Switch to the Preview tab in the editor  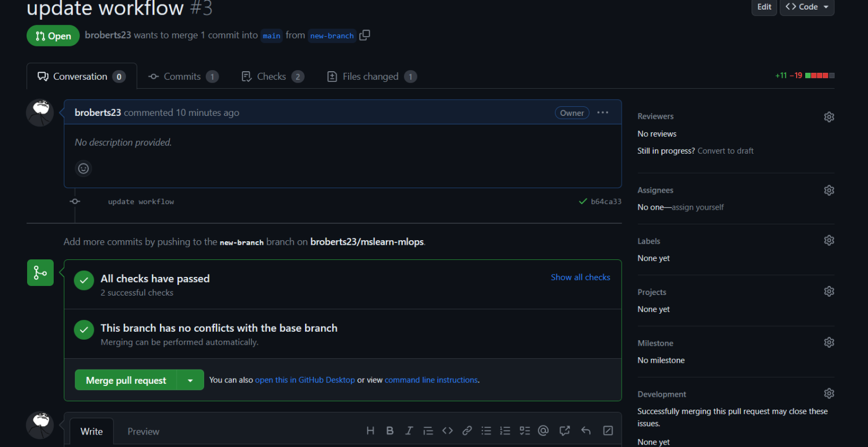click(144, 432)
